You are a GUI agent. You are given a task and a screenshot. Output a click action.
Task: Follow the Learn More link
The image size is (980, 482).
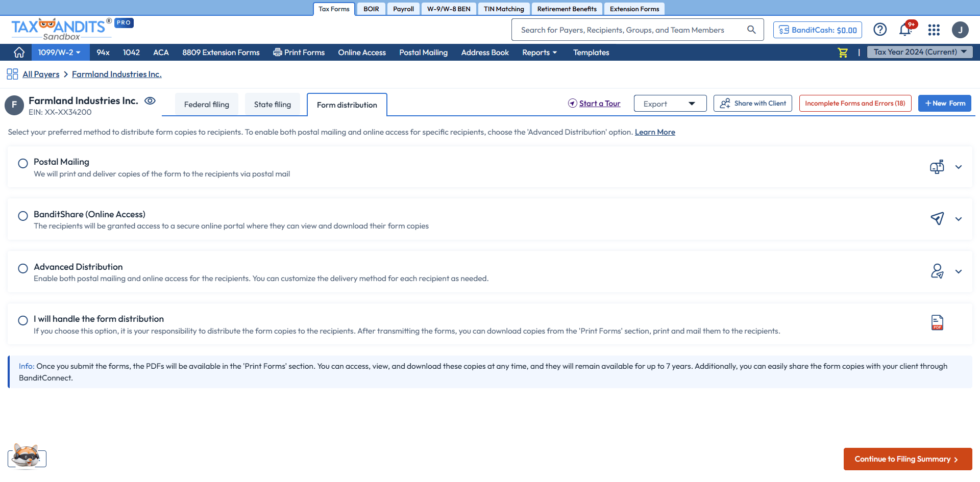[655, 132]
